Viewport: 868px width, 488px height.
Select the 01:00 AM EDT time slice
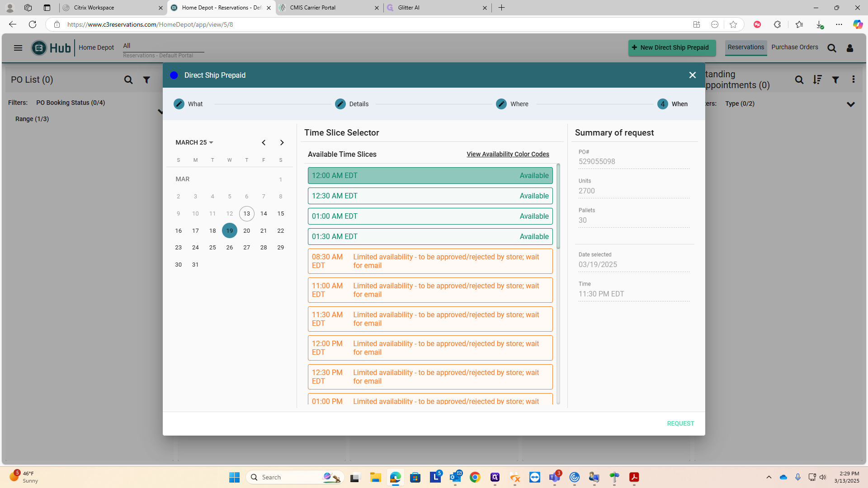(x=430, y=216)
